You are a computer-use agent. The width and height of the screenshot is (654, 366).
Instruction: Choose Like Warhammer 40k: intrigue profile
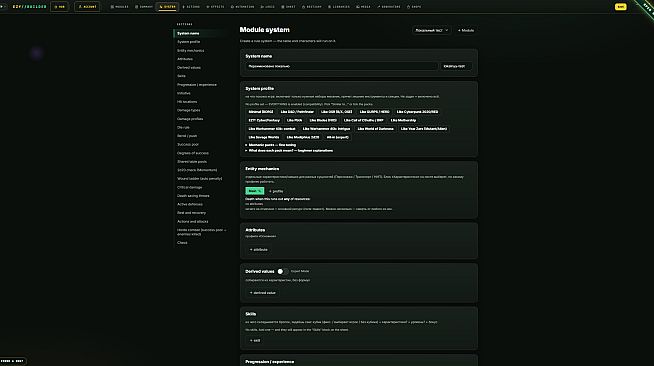tap(326, 129)
